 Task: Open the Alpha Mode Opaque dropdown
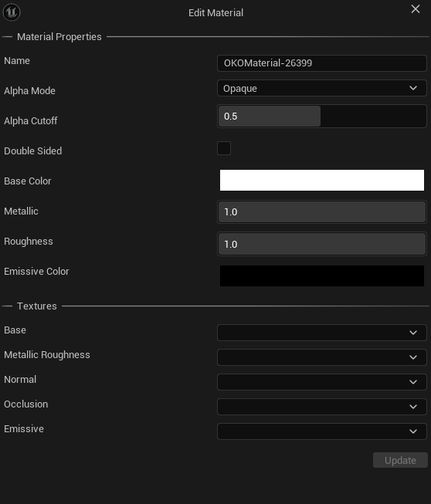[x=322, y=88]
